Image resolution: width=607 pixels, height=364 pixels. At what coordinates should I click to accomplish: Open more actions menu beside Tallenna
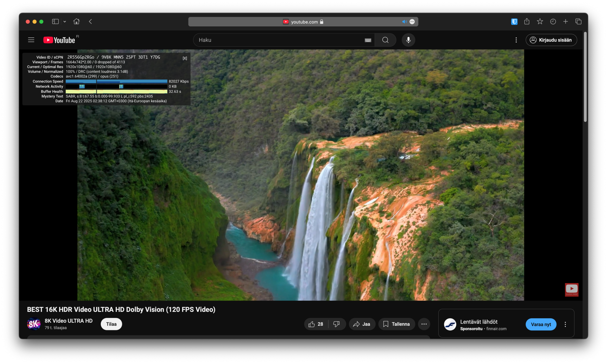coord(424,324)
